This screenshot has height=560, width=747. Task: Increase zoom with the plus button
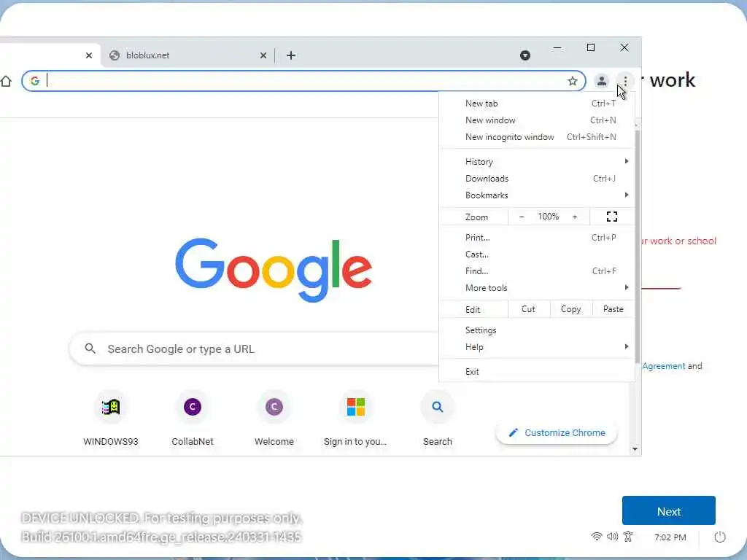(575, 217)
